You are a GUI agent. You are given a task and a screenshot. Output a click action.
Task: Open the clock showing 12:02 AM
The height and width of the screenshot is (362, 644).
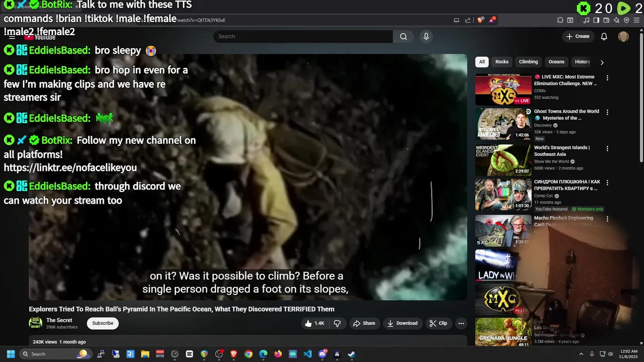click(x=628, y=354)
